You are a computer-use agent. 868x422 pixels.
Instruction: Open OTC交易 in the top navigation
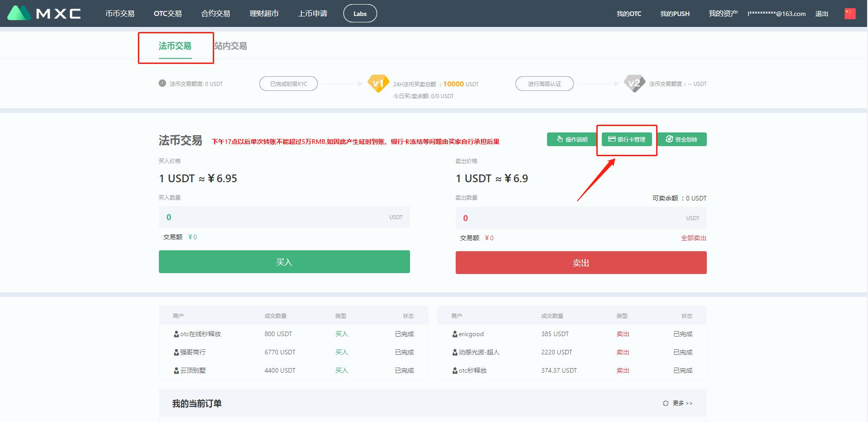coord(168,14)
